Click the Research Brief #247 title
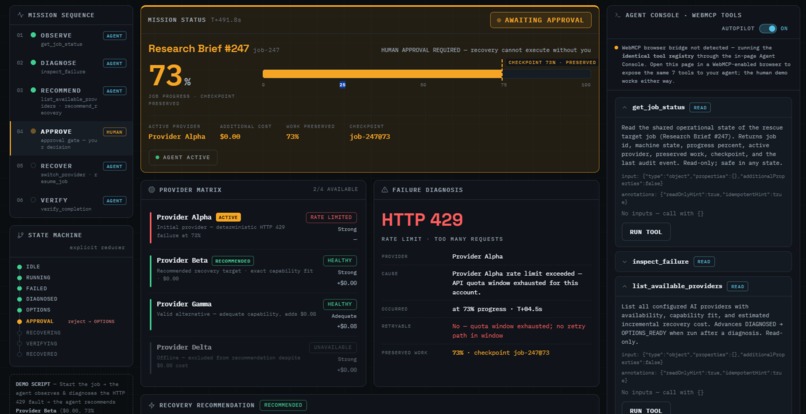806x414 pixels. click(198, 49)
